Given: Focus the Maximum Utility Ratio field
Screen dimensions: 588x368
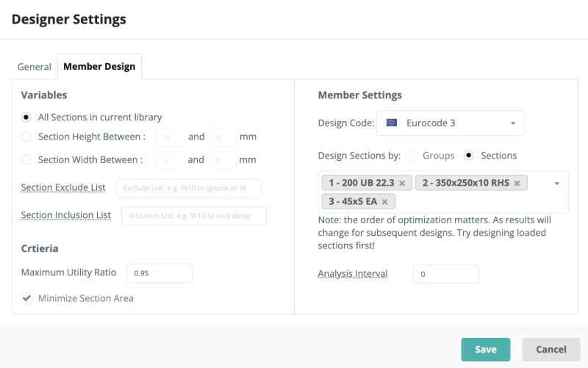Looking at the screenshot, I should pyautogui.click(x=159, y=273).
